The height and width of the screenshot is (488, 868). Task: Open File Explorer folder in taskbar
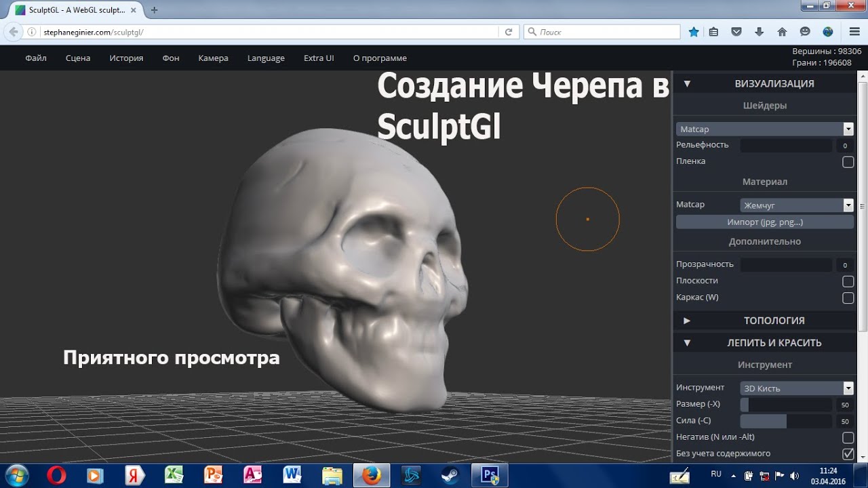click(x=332, y=476)
